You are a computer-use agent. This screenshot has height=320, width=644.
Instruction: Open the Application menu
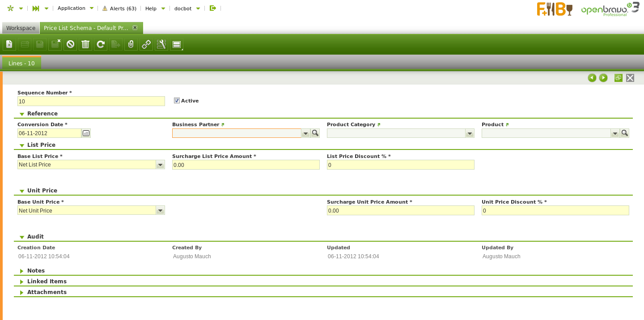coord(72,8)
